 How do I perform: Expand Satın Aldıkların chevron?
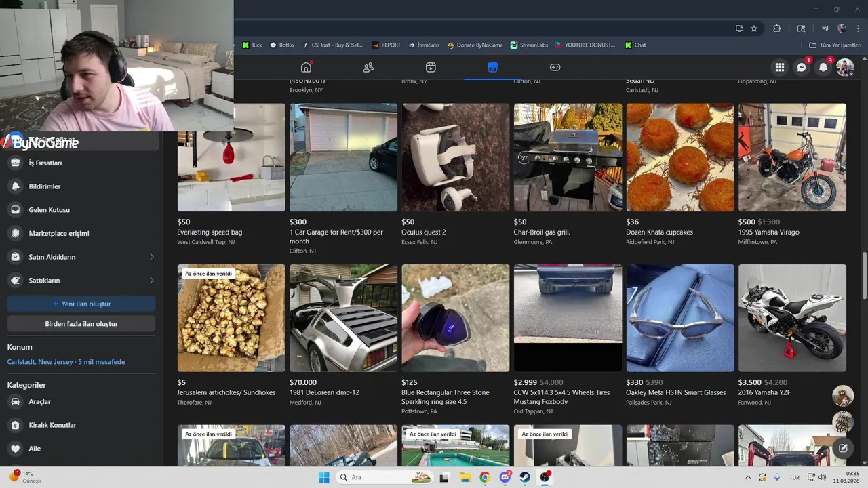[x=151, y=257]
